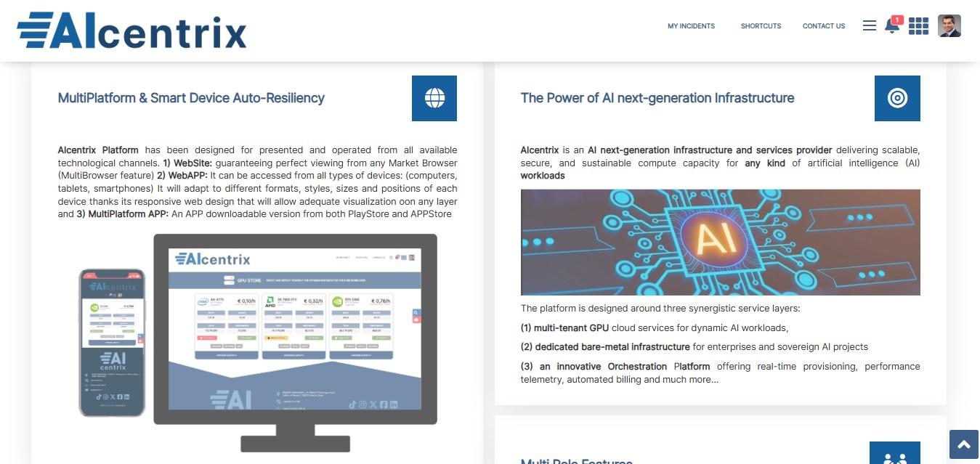Click the bold "dedicated bare-metal infrastructure" text
Screen dimensions: 980x464
coord(612,346)
